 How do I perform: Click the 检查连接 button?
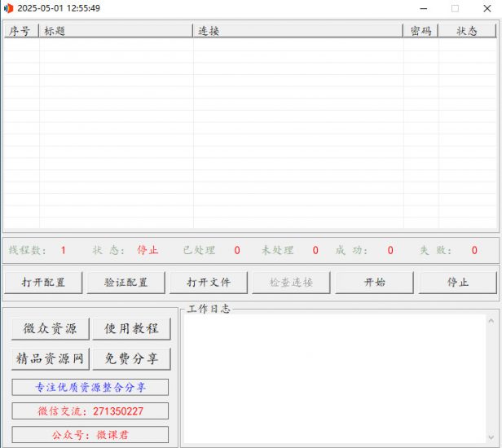(291, 283)
